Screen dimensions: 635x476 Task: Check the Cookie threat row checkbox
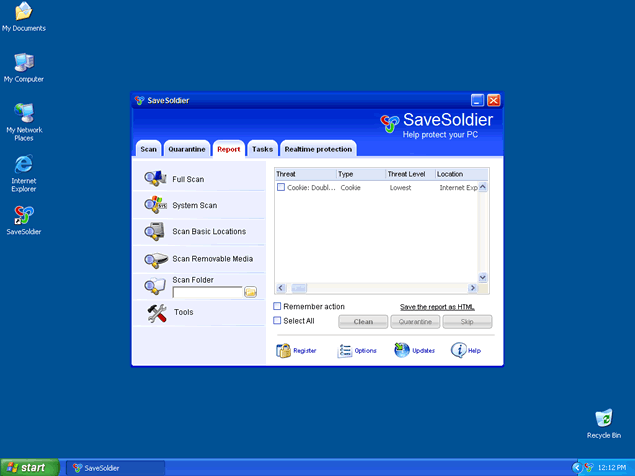281,187
